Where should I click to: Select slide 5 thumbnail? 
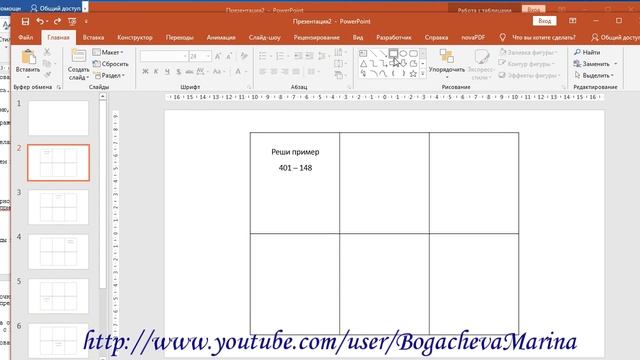coord(58,296)
